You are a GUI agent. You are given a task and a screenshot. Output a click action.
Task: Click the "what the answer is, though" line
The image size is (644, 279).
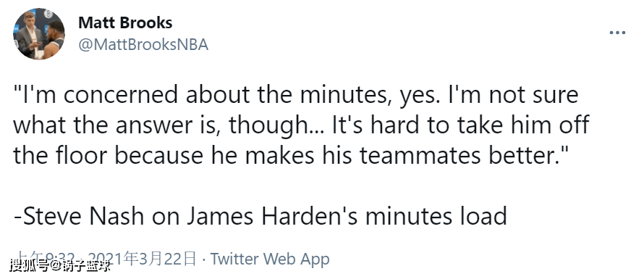coord(302,125)
